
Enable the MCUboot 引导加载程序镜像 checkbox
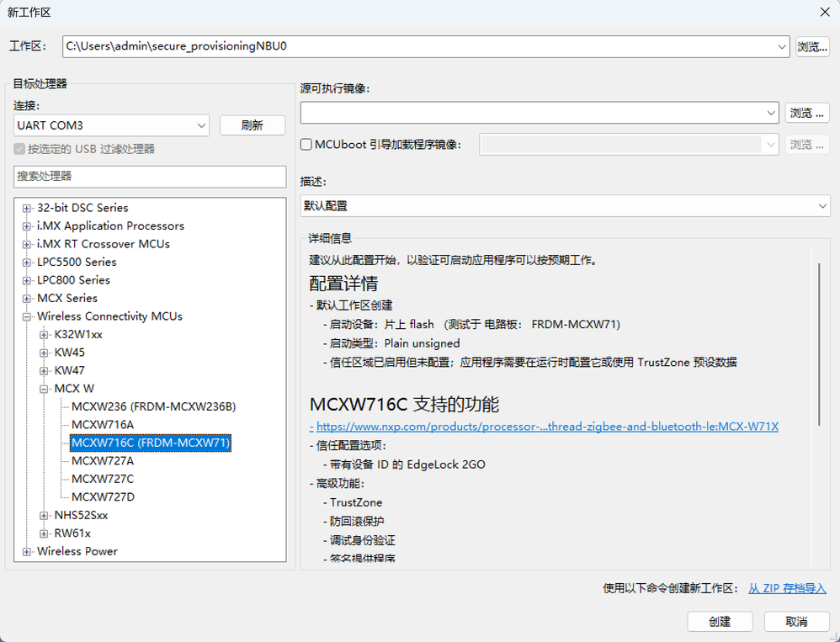(x=307, y=144)
